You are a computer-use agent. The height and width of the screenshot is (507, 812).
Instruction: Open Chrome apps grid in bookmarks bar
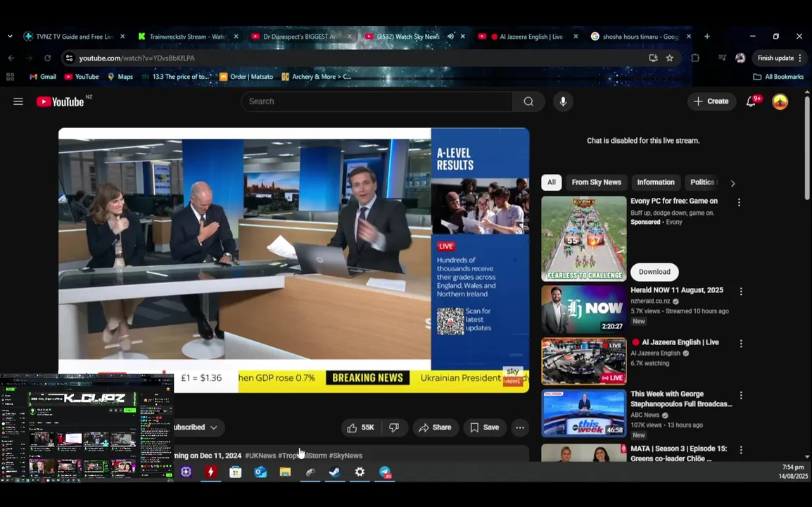10,77
